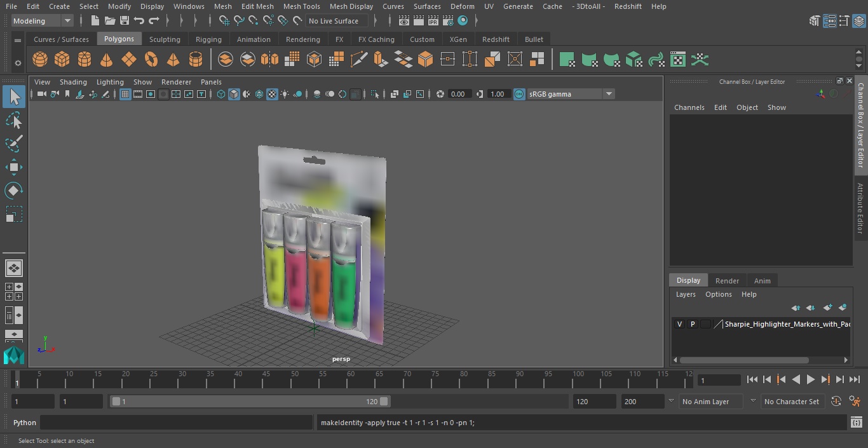
Task: Select the Rotate Tool
Action: click(14, 190)
